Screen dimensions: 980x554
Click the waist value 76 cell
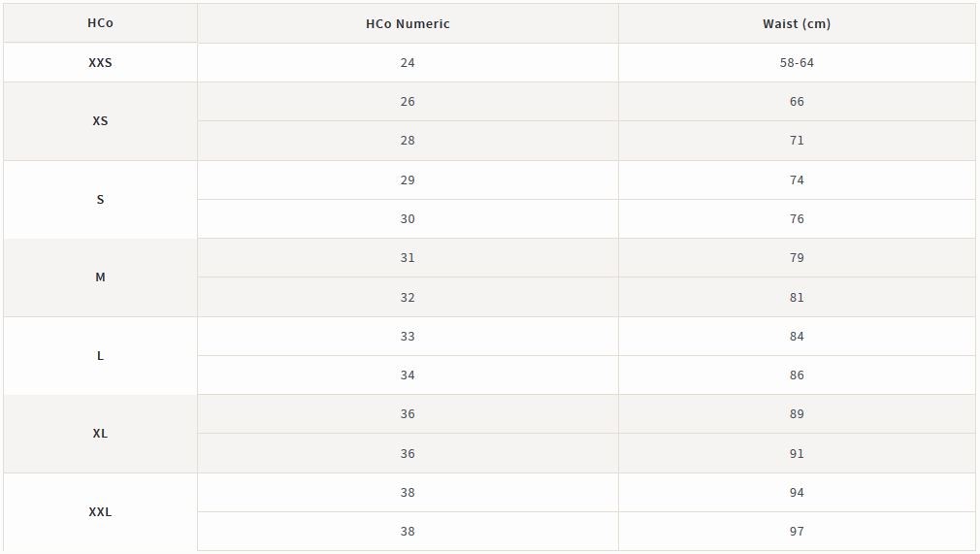click(797, 219)
